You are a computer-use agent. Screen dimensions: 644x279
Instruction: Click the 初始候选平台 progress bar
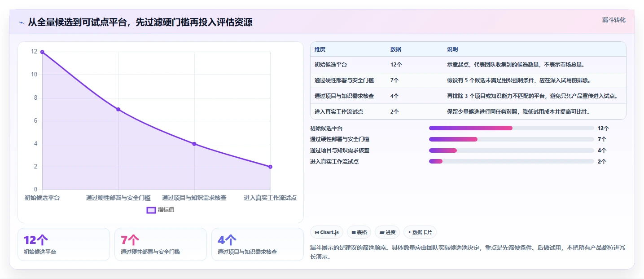pos(512,128)
